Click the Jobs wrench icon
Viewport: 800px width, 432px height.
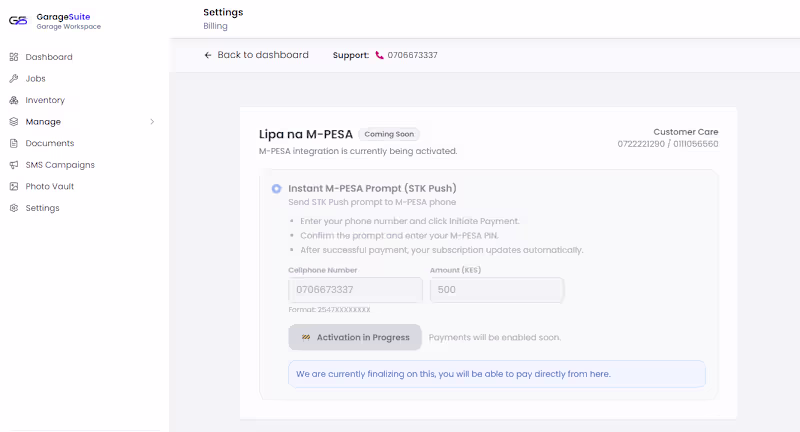pyautogui.click(x=14, y=79)
